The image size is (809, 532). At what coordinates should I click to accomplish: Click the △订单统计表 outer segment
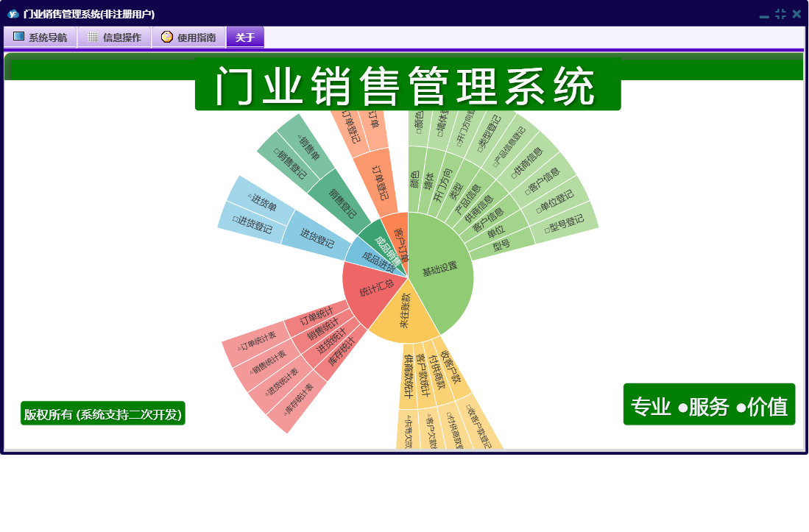256,341
